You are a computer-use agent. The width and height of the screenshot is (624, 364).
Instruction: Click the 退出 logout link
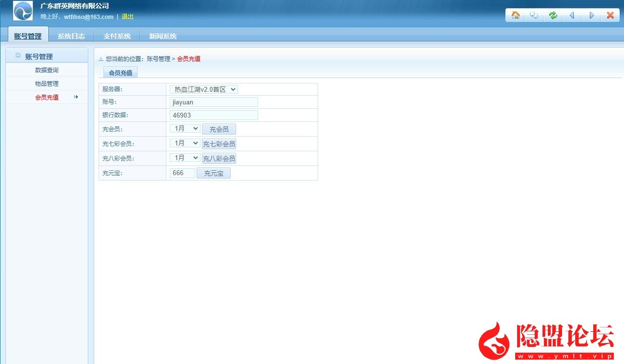point(127,16)
